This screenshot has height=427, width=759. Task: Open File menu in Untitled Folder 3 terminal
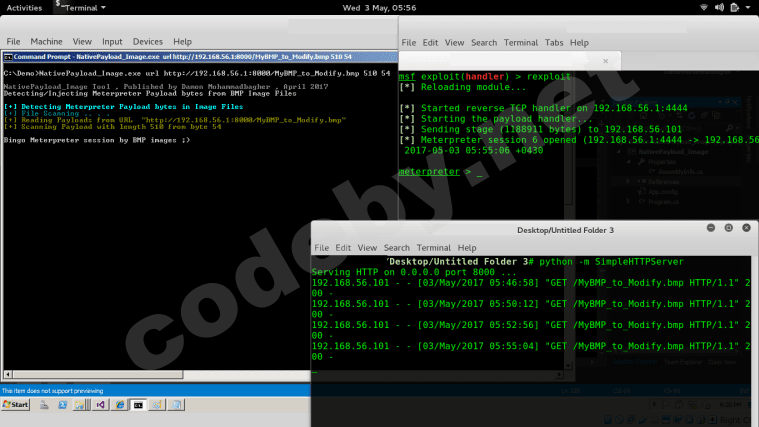(x=321, y=247)
